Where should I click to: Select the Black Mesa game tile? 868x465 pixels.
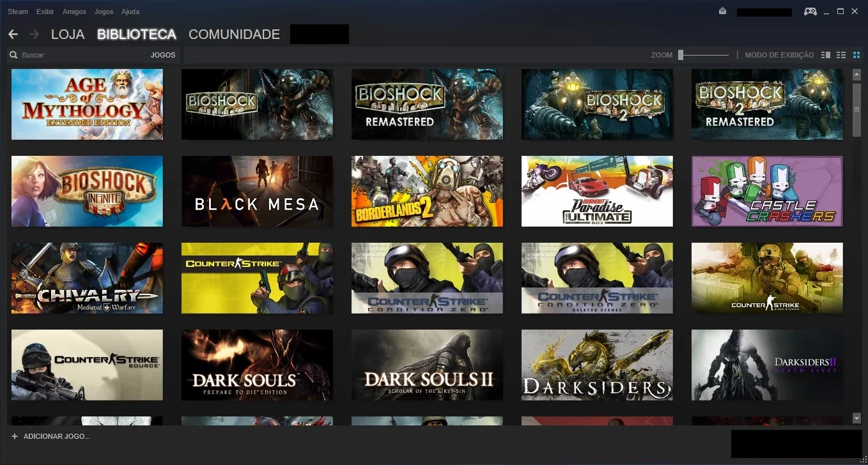pos(257,191)
